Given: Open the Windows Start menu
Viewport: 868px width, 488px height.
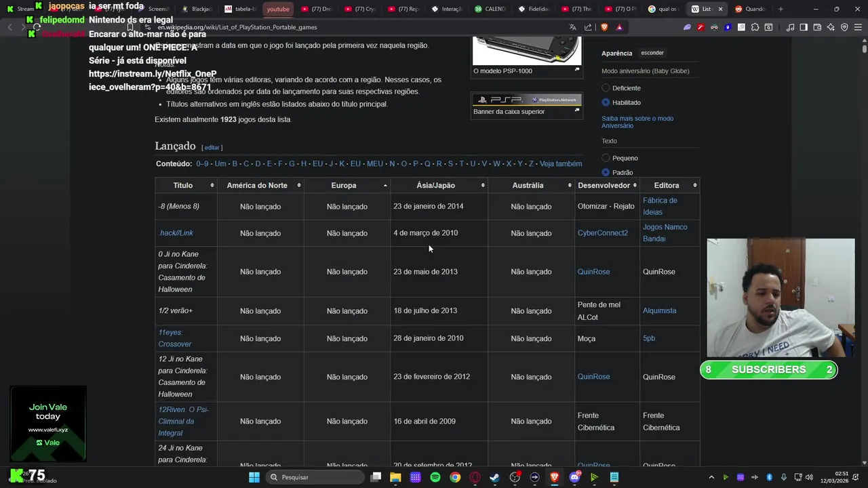Looking at the screenshot, I should pyautogui.click(x=254, y=477).
